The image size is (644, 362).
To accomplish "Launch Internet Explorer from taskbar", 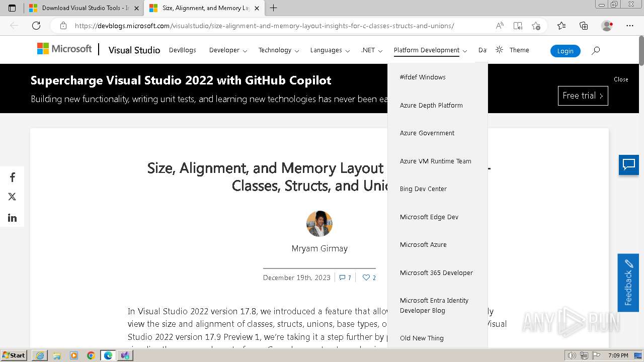I will (x=40, y=355).
